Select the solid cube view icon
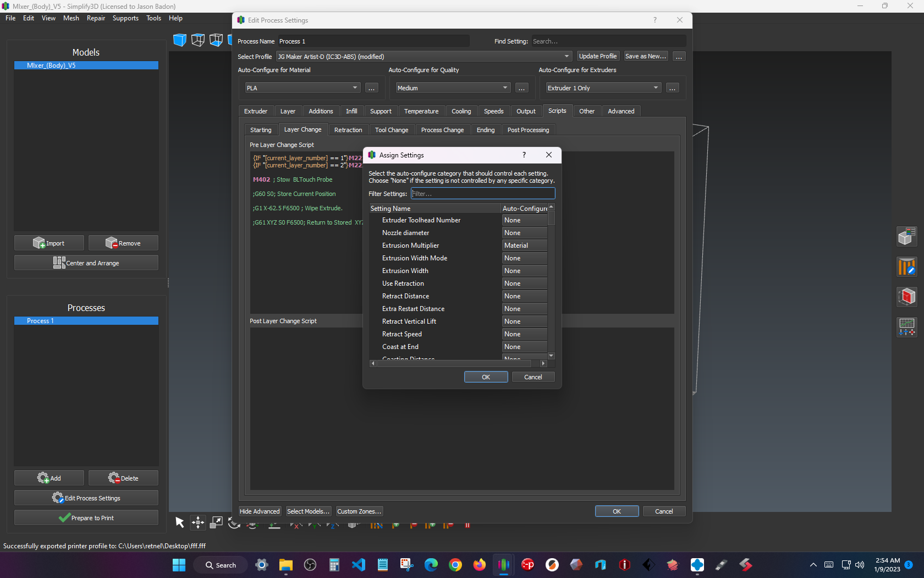Viewport: 924px width, 578px height. point(180,40)
